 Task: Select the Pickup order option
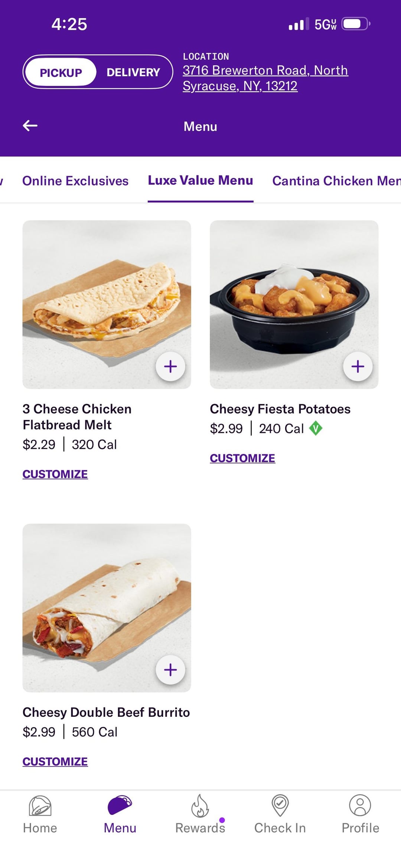[61, 72]
